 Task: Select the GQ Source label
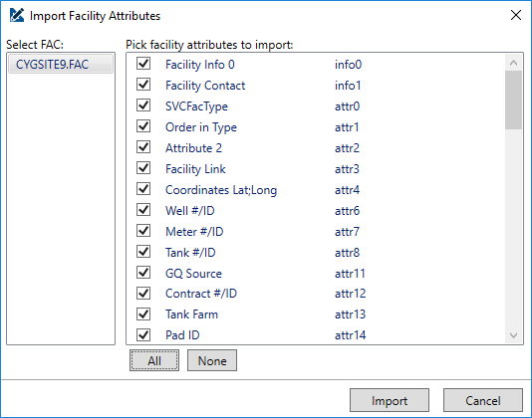click(x=193, y=274)
